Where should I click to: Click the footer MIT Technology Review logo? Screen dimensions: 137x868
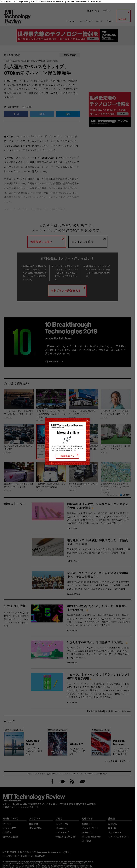pos(34,797)
